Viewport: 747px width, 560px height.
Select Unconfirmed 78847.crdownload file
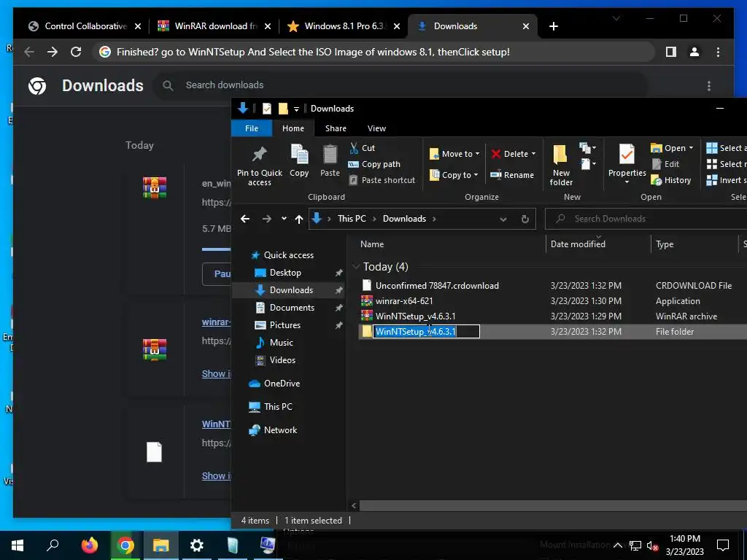[437, 286]
